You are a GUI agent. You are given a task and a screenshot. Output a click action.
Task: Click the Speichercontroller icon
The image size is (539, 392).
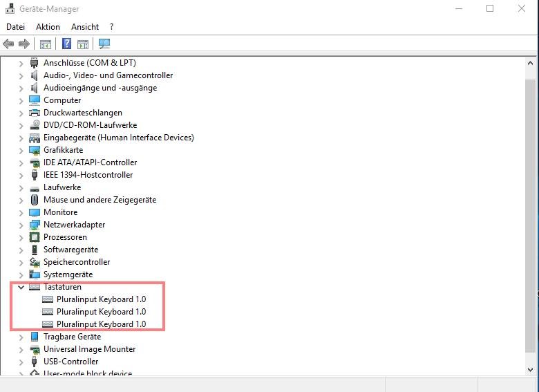35,262
